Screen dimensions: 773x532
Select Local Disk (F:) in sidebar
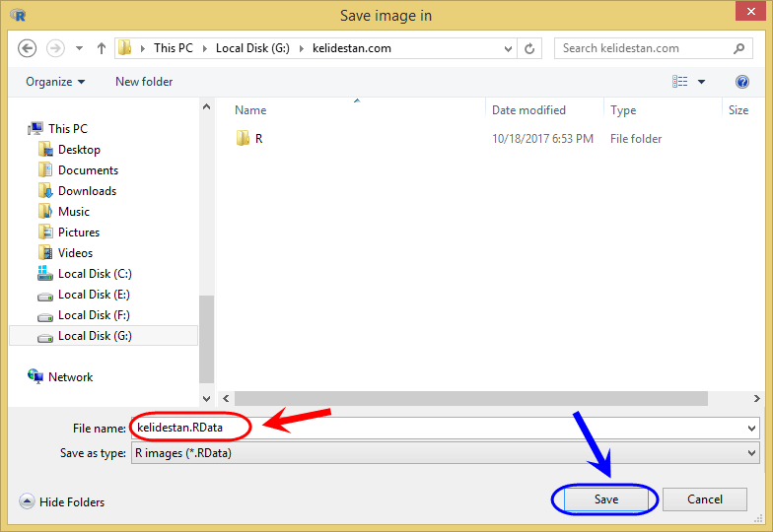83,315
